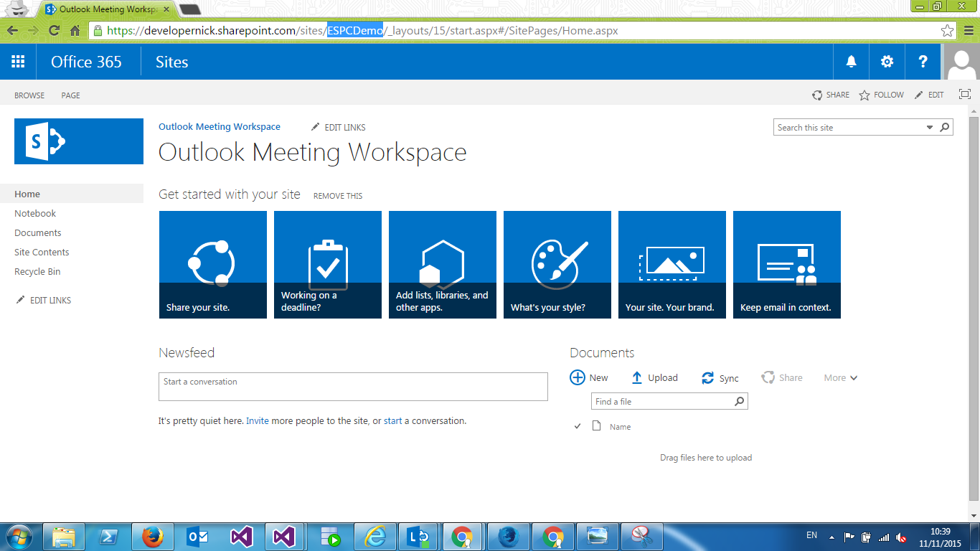Open Notebook in left navigation
The image size is (980, 551).
pos(35,213)
